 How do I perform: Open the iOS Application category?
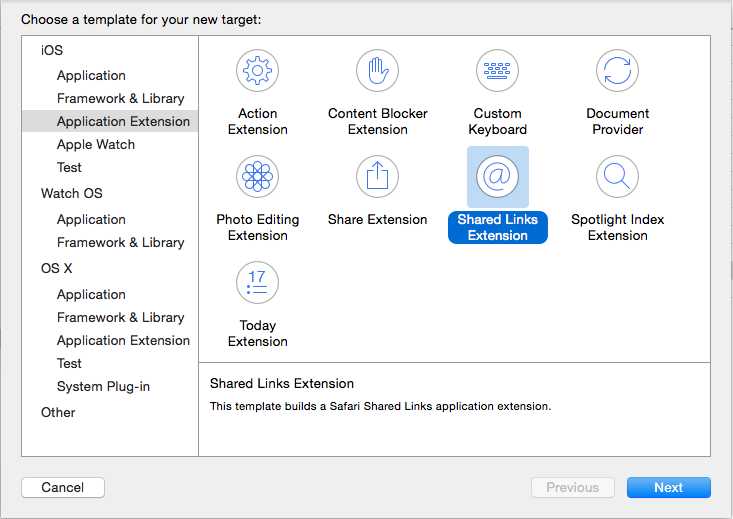[91, 76]
